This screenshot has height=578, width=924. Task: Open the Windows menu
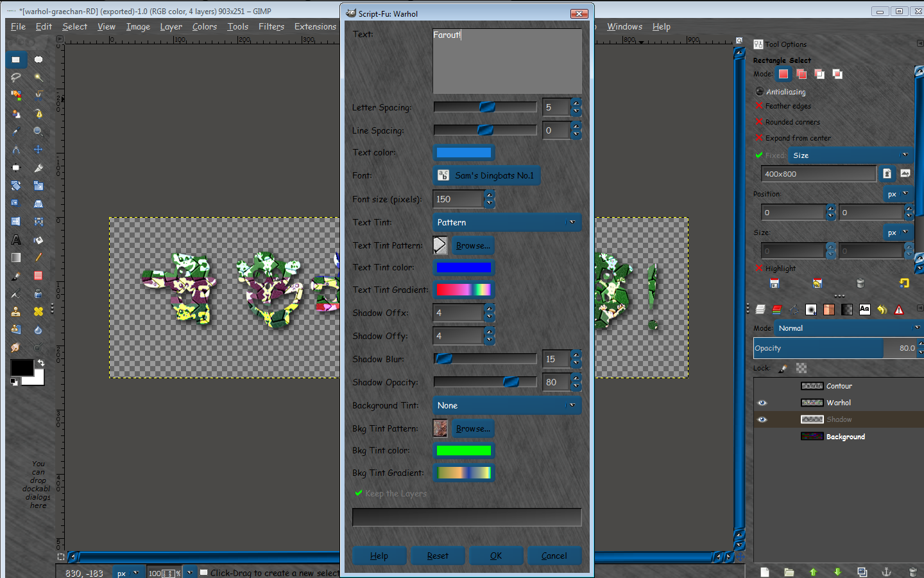(624, 26)
